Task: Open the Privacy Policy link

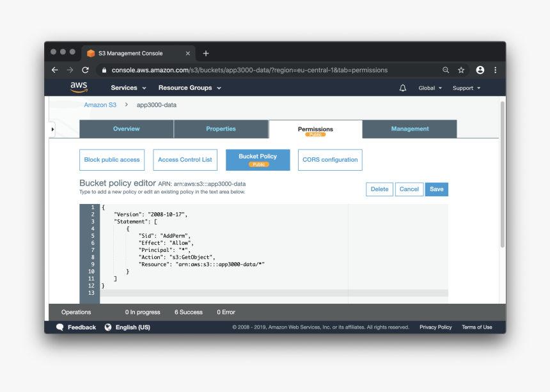Action: pos(436,327)
